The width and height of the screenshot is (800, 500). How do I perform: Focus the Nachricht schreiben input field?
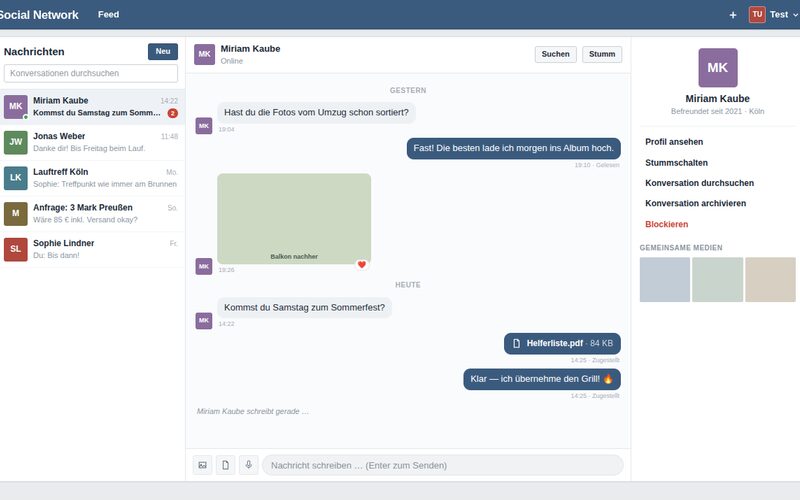click(x=443, y=465)
